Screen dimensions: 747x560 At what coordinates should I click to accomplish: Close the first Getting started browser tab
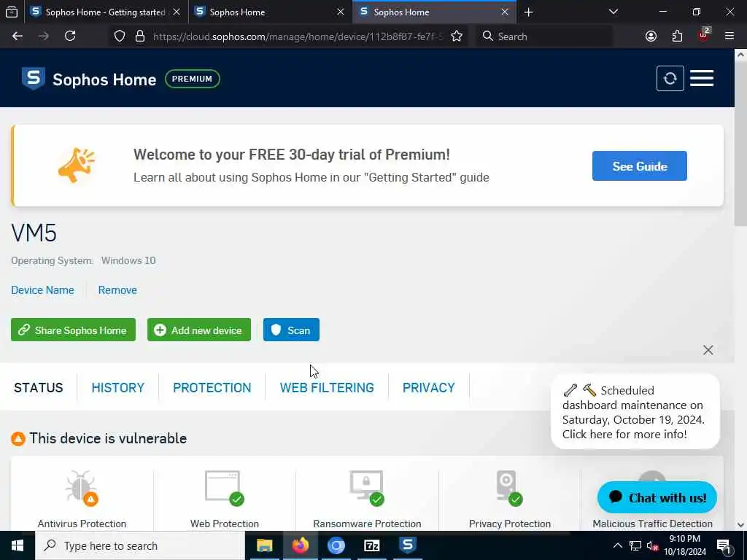coord(177,12)
